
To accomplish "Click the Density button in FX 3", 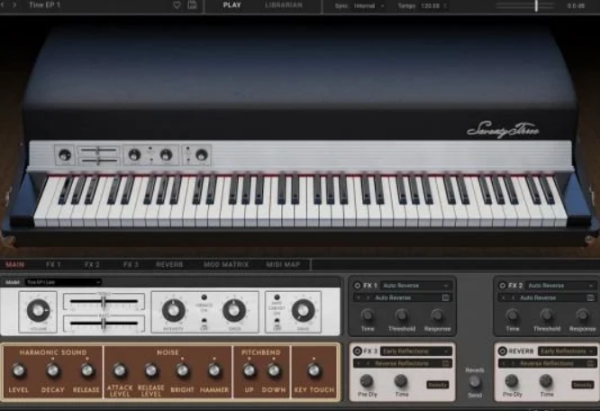I will pos(437,383).
